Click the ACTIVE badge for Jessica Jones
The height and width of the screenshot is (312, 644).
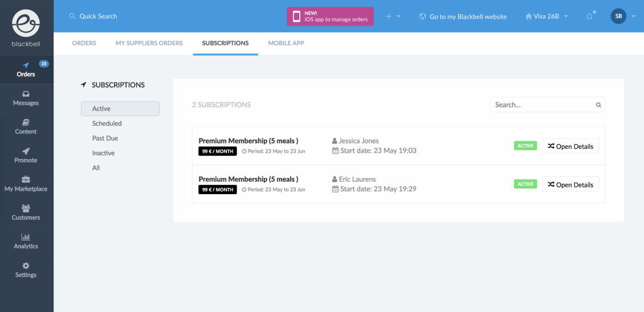525,146
